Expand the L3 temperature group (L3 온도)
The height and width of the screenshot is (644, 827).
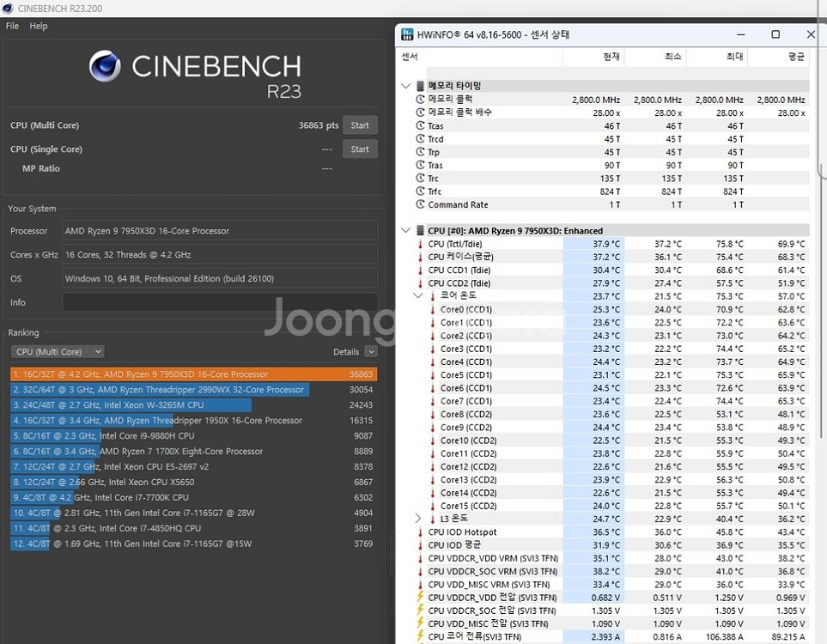click(x=418, y=519)
